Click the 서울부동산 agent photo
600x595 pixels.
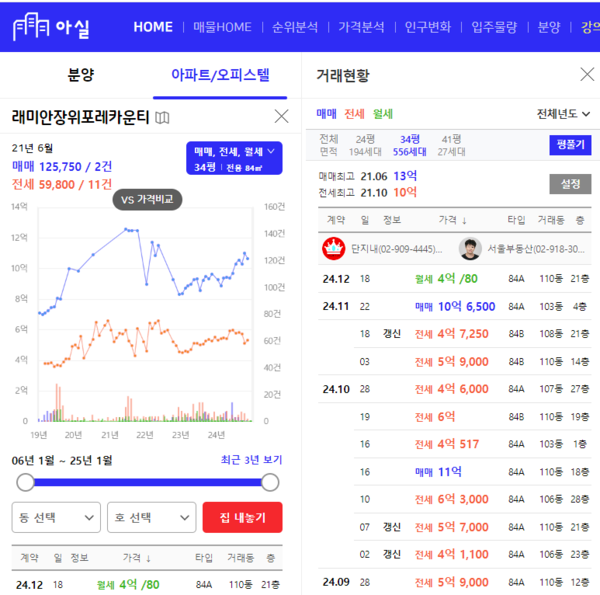(x=470, y=249)
